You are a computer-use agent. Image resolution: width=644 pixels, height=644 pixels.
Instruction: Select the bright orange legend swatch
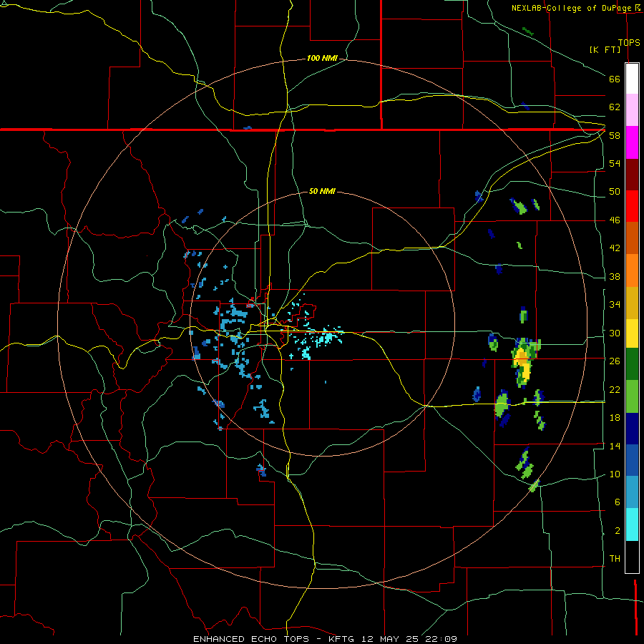tap(632, 270)
